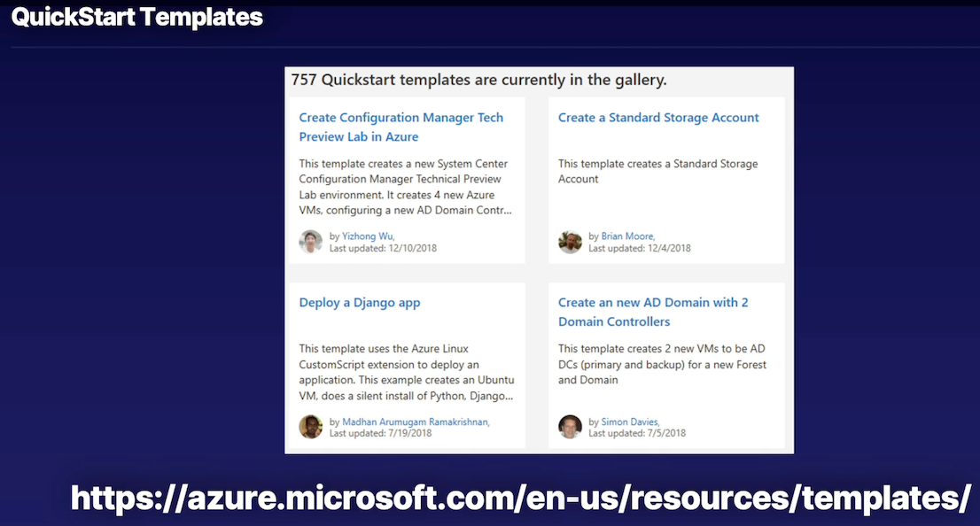Click the Last updated 12/10/2018 date

[x=383, y=248]
